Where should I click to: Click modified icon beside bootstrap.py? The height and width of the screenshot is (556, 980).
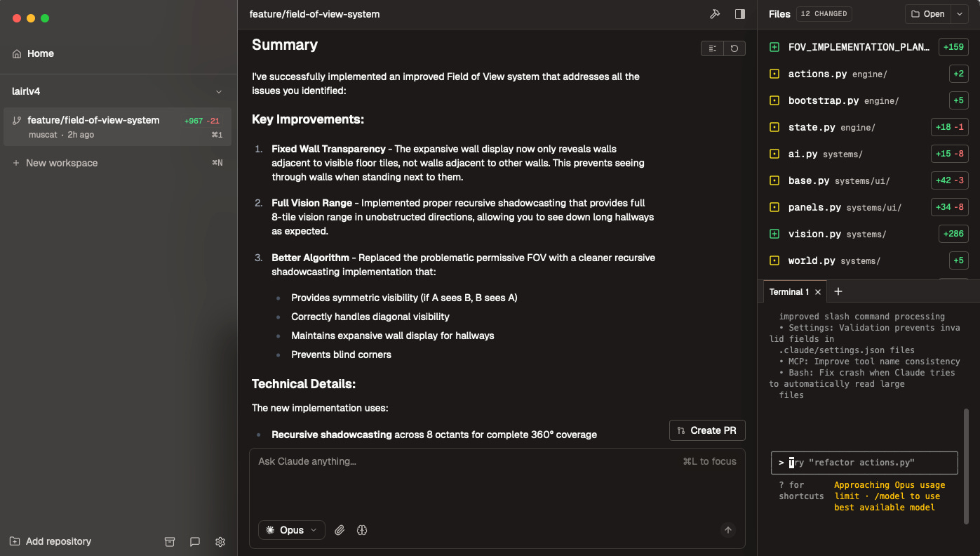[x=774, y=100]
